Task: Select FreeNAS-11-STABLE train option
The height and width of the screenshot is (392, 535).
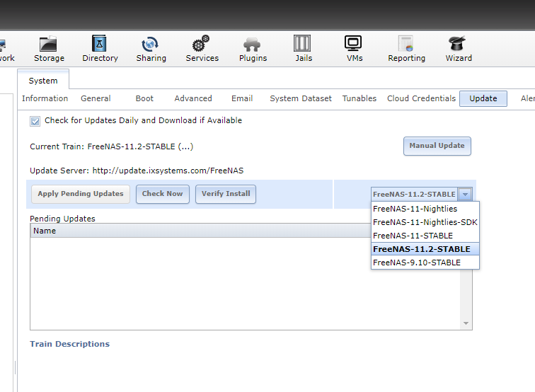Action: (425, 236)
